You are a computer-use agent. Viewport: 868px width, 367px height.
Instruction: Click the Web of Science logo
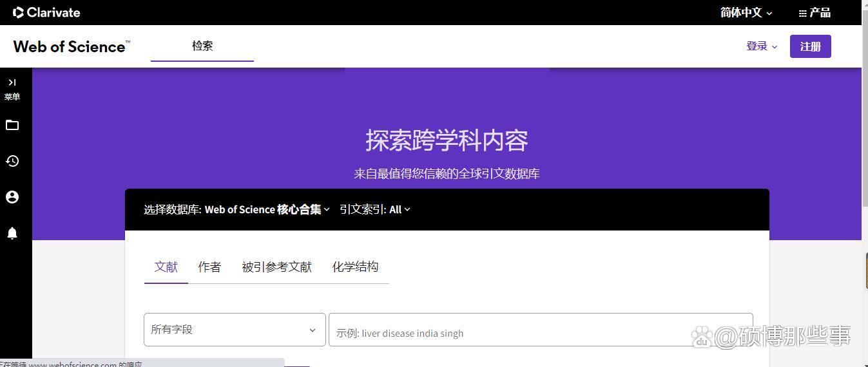tap(72, 46)
